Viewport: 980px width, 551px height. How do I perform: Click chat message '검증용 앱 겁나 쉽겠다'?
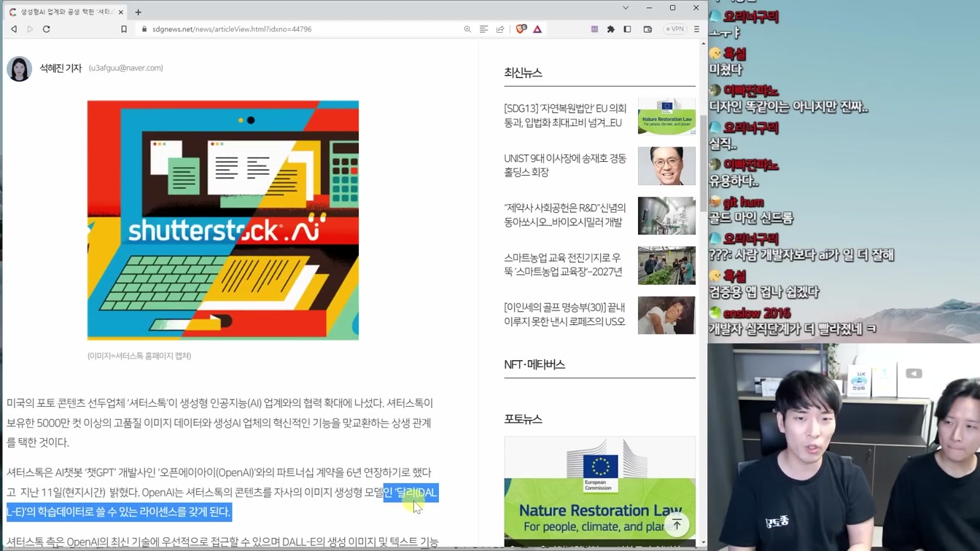763,292
